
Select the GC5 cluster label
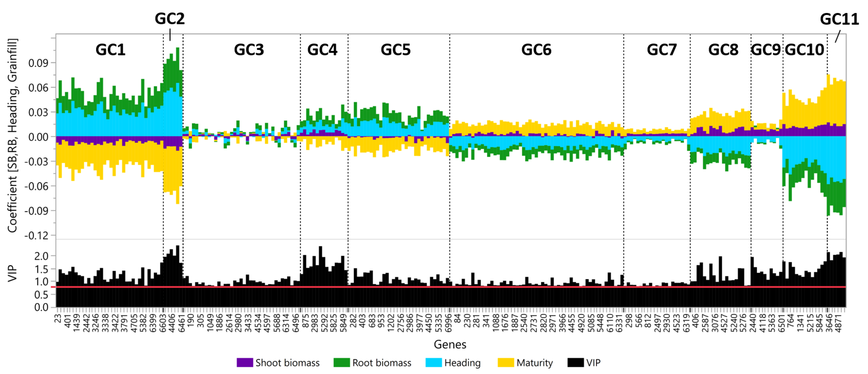pos(396,50)
